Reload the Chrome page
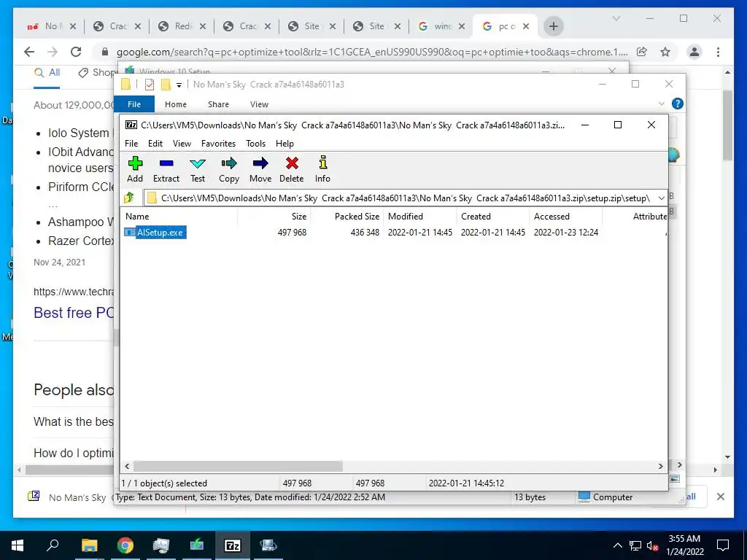Viewport: 747px width, 560px height. [x=76, y=52]
